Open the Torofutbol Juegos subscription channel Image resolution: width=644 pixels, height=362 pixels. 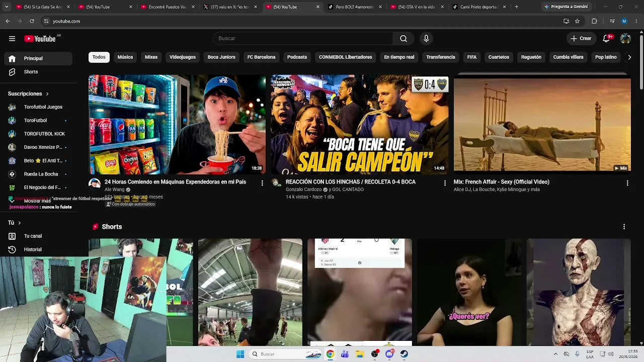pos(38,107)
